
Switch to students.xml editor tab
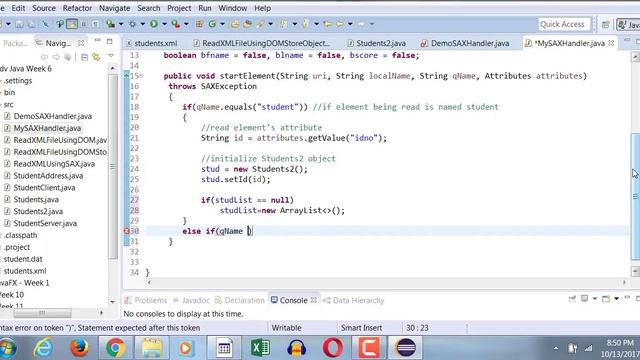click(x=151, y=43)
